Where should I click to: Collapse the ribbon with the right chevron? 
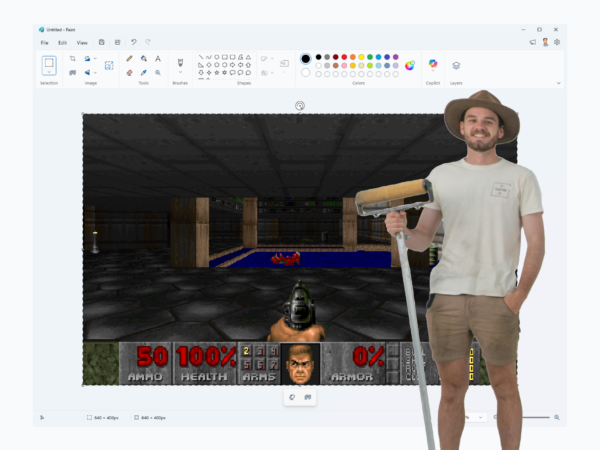558,83
